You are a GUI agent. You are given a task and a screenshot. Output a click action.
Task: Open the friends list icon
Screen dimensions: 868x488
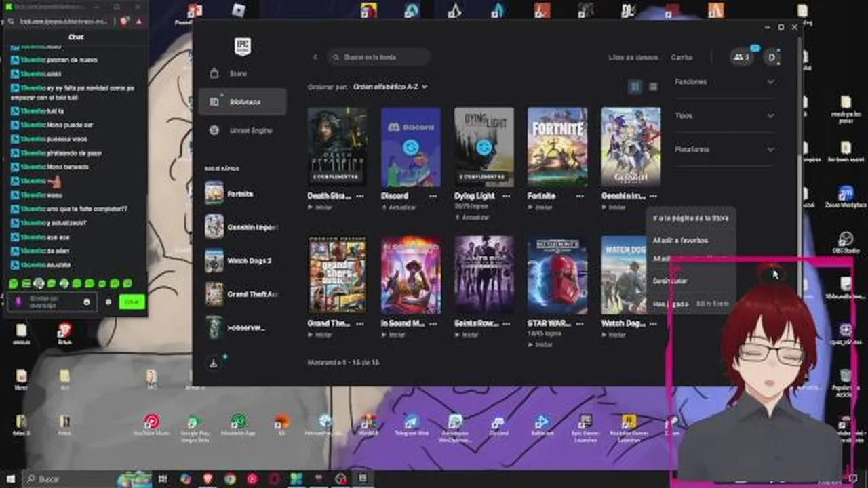[741, 58]
